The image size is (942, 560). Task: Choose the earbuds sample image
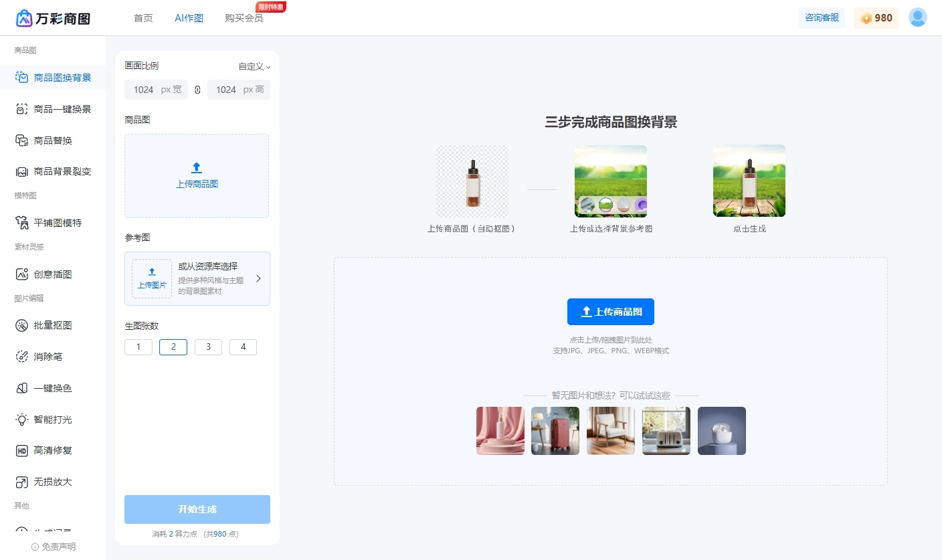[722, 431]
